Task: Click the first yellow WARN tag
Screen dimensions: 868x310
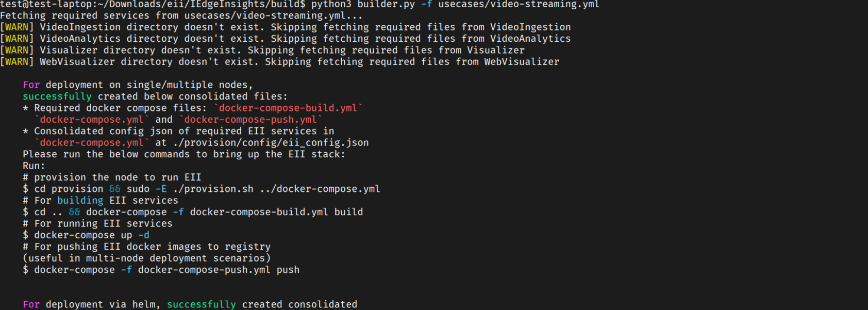Action: pos(17,27)
